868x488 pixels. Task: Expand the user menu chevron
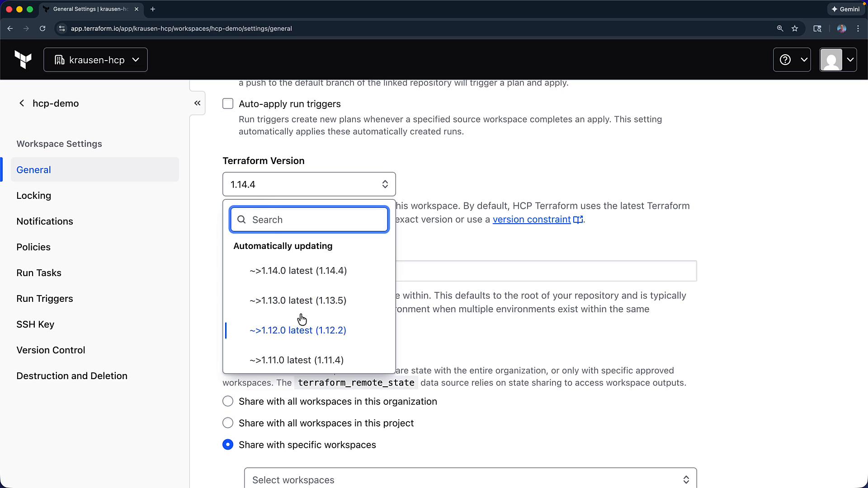pyautogui.click(x=850, y=60)
